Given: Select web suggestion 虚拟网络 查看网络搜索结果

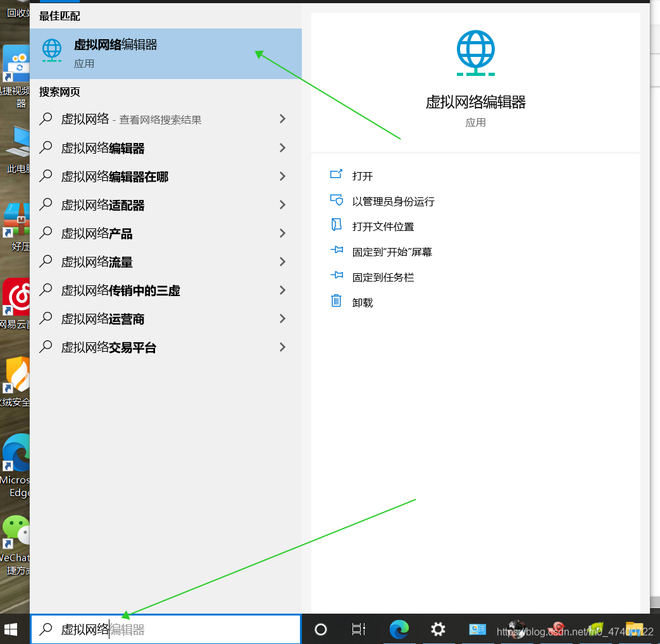Looking at the screenshot, I should point(165,119).
